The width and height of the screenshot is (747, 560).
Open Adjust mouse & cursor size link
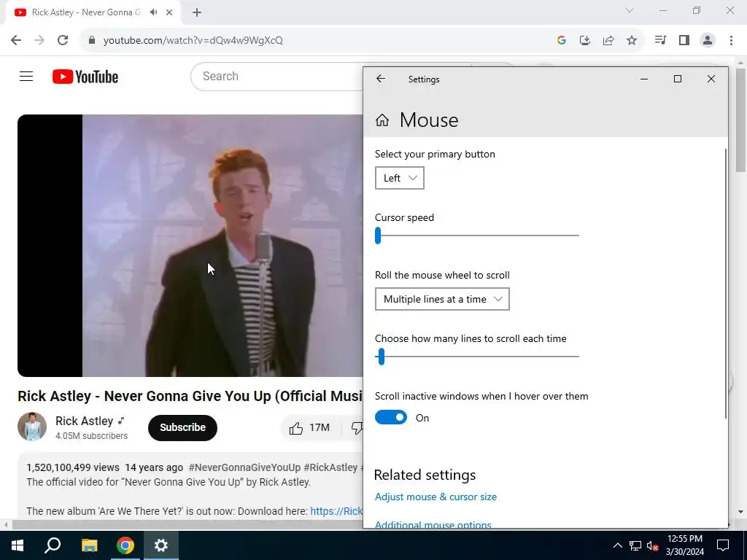[x=436, y=497]
